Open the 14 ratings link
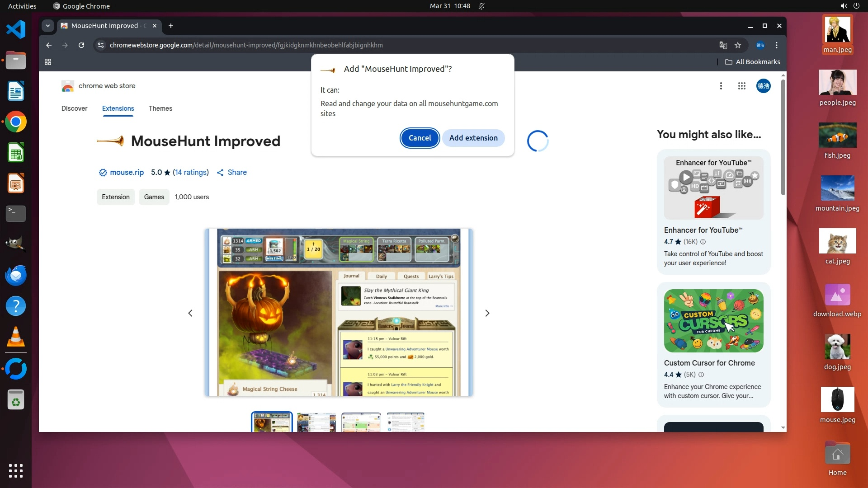The width and height of the screenshot is (868, 488). tap(191, 172)
